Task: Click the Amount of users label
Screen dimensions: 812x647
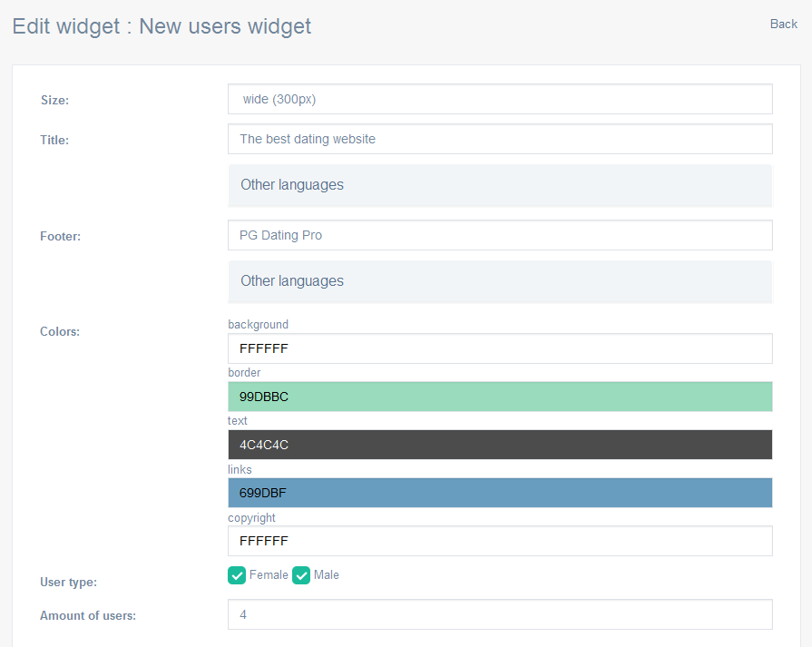Action: (x=88, y=615)
